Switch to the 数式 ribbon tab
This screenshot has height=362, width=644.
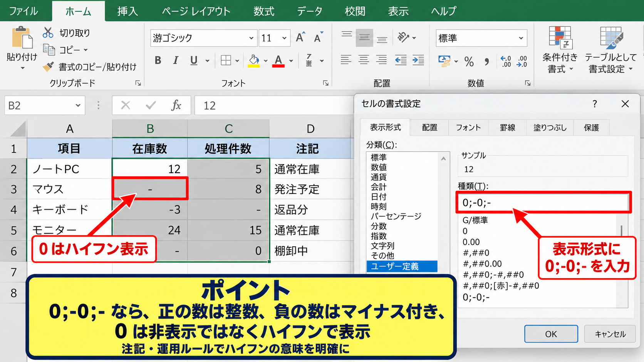pyautogui.click(x=264, y=11)
